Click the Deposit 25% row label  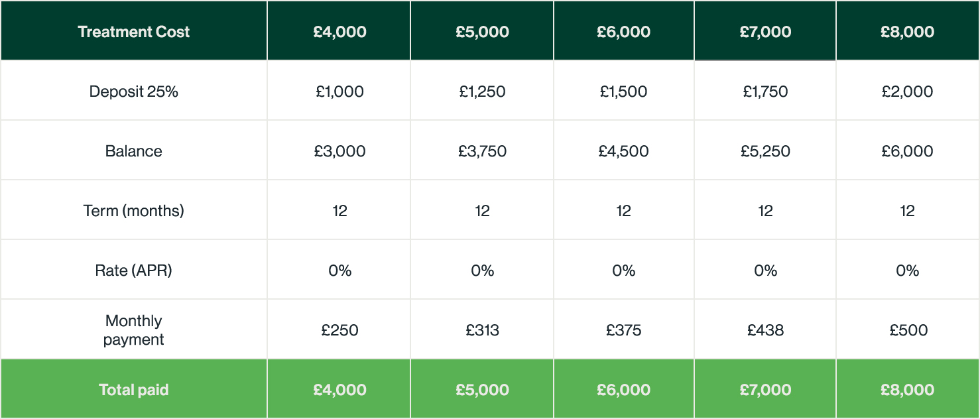pyautogui.click(x=133, y=91)
